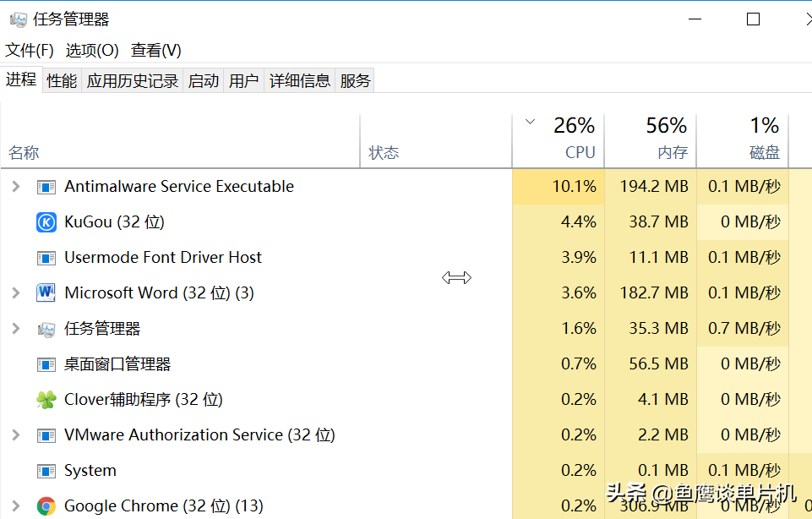The width and height of the screenshot is (812, 519).
Task: Click the System process icon
Action: pyautogui.click(x=46, y=471)
